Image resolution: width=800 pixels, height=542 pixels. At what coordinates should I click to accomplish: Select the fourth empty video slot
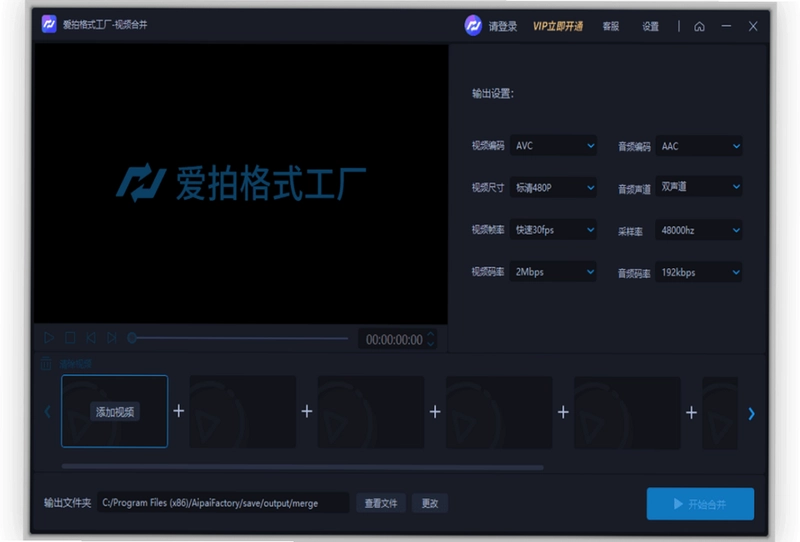click(499, 412)
